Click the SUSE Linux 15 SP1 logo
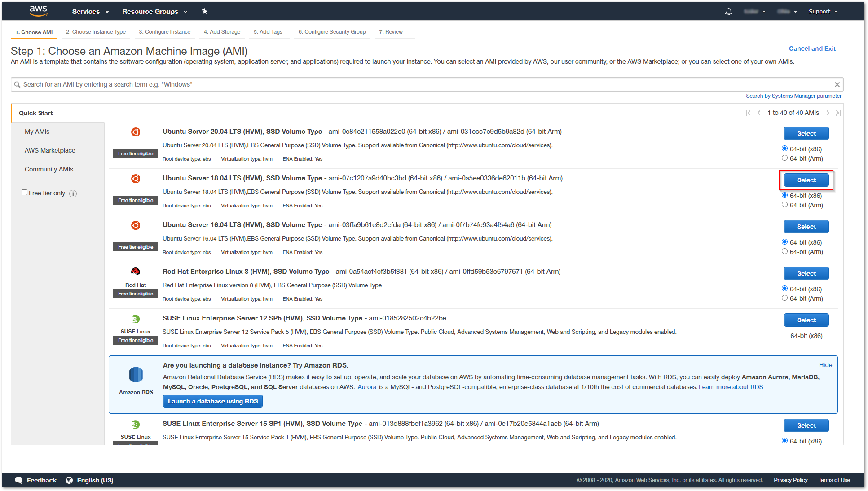868x491 pixels. pos(136,425)
